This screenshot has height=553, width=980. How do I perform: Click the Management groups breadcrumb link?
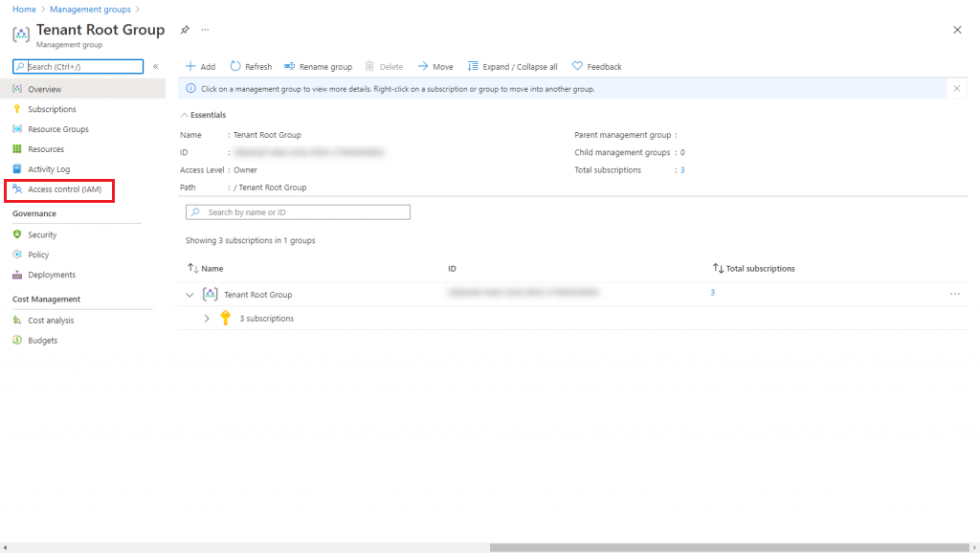coord(90,10)
